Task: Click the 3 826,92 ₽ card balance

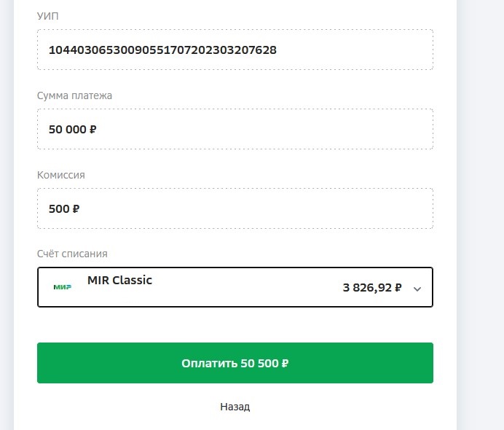Action: [x=372, y=288]
